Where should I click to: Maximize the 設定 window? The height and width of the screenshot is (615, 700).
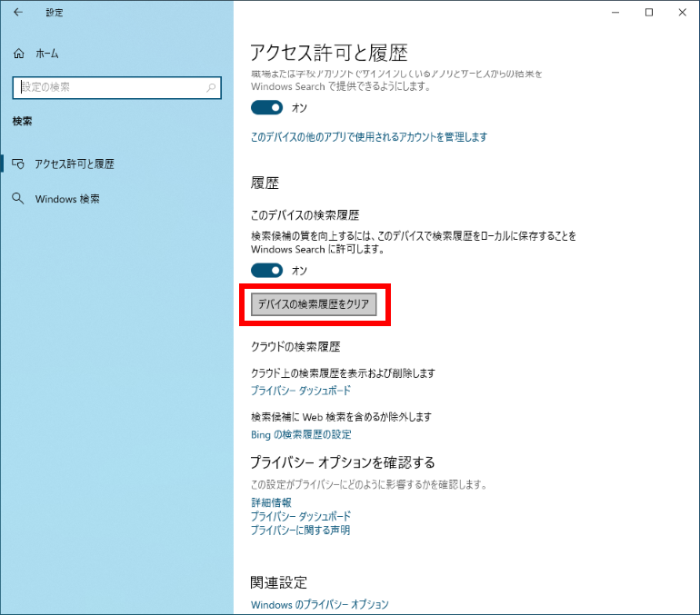tap(649, 13)
